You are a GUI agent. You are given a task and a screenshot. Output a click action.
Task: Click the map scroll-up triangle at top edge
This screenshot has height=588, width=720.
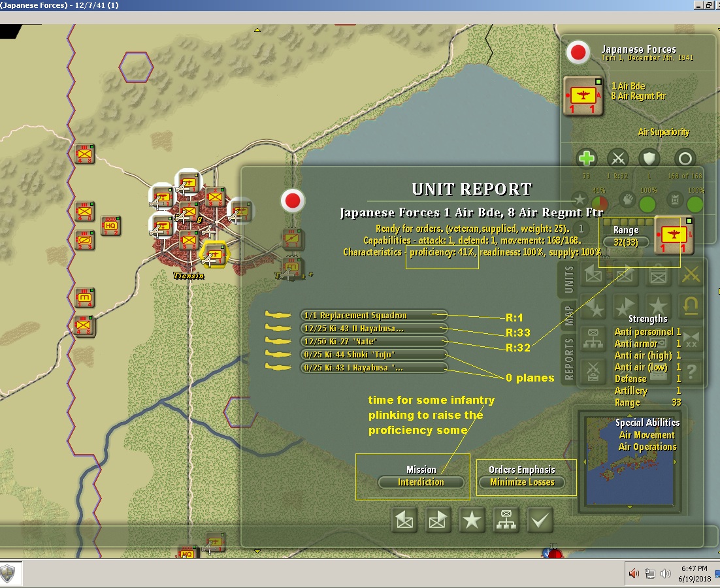click(x=257, y=30)
